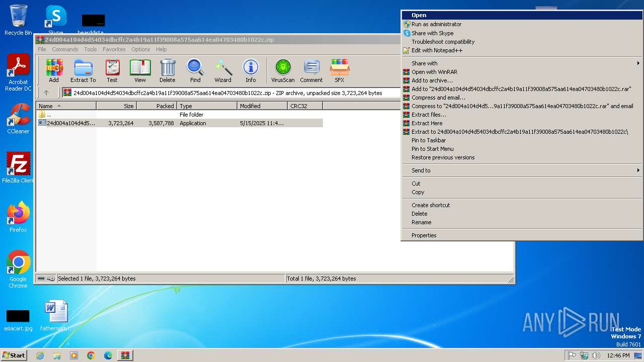Viewport: 644px width, 362px height.
Task: Choose Run as administrator
Action: 522,24
